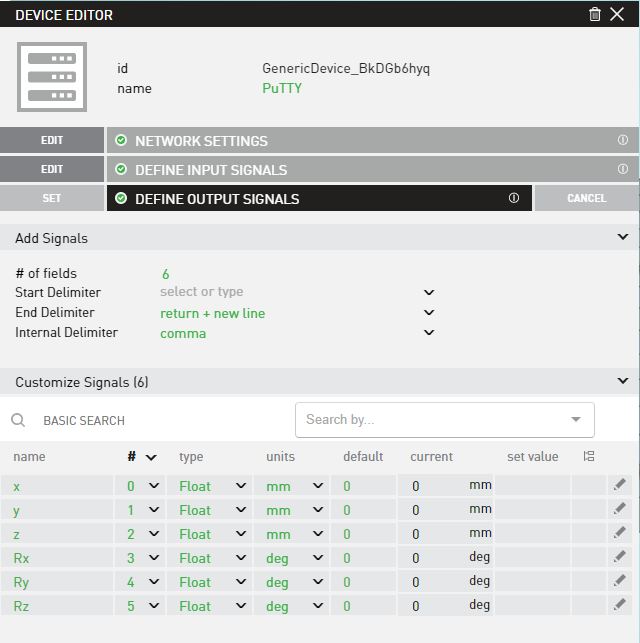Viewport: 640px width, 643px height.
Task: Show info for Define Output Signals
Action: pyautogui.click(x=514, y=198)
